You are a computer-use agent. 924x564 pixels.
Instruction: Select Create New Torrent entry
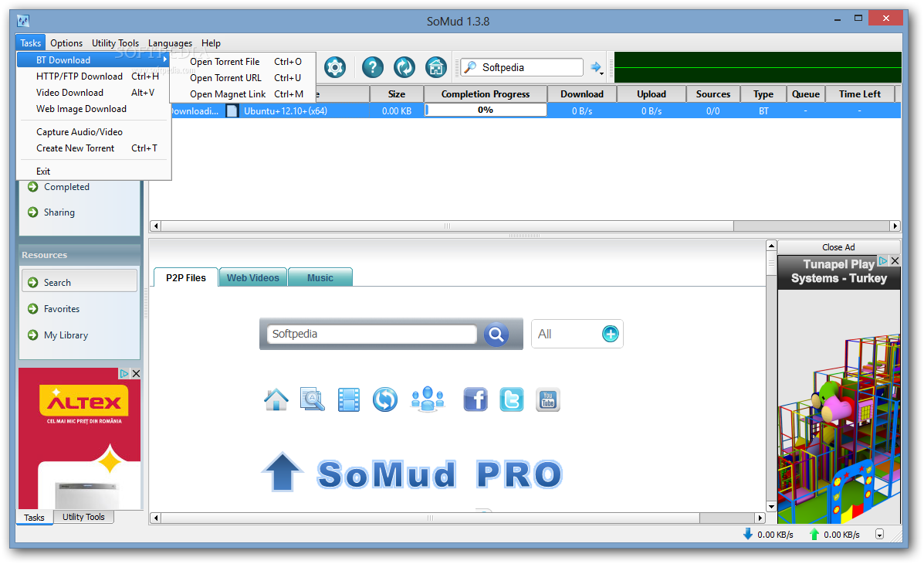pyautogui.click(x=93, y=148)
